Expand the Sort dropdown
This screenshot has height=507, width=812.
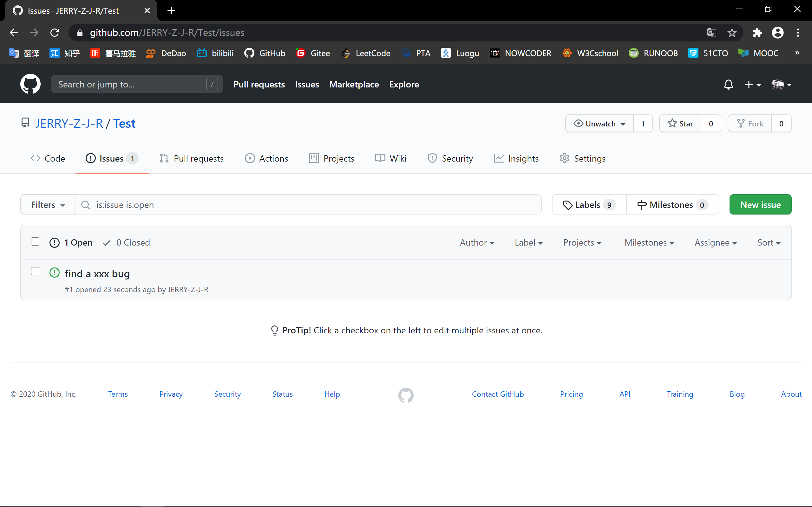pos(768,242)
